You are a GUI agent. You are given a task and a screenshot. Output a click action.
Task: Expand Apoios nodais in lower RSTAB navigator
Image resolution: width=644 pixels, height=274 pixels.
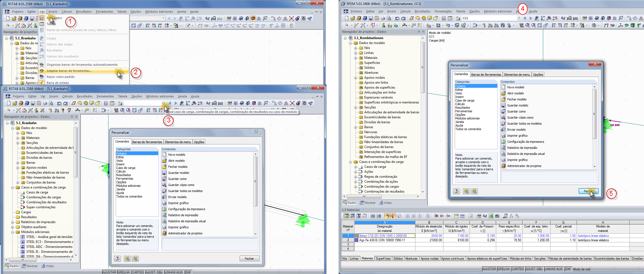[x=18, y=168]
